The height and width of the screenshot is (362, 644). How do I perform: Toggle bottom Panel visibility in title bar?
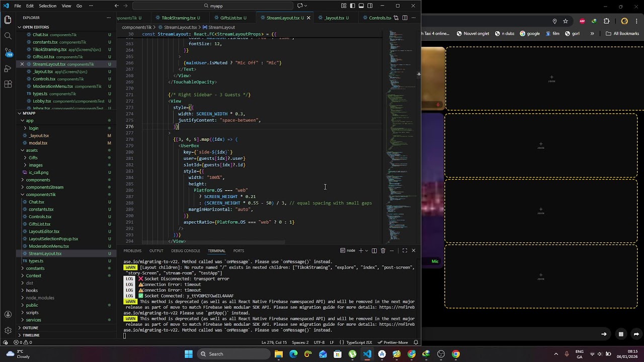[361, 6]
